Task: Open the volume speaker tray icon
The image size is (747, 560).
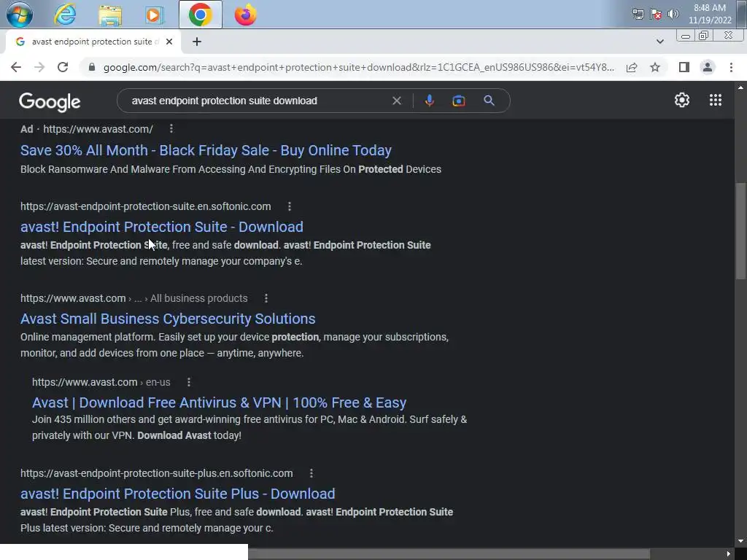Action: pyautogui.click(x=673, y=14)
